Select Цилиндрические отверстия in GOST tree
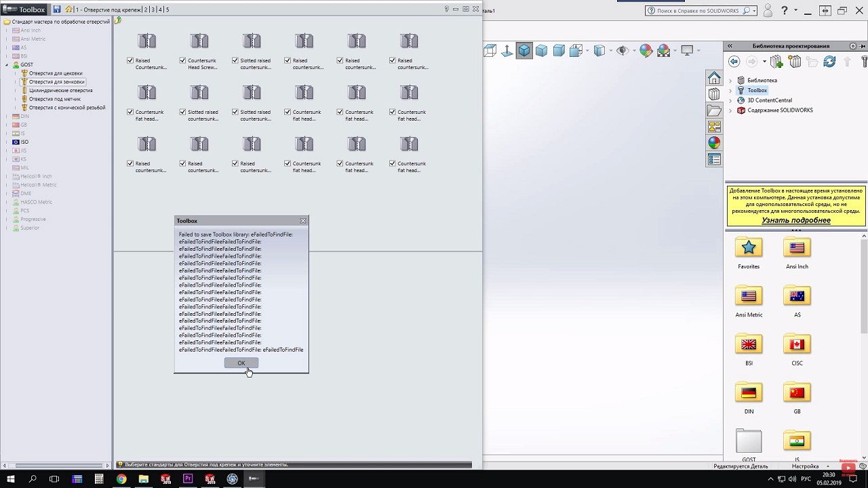The width and height of the screenshot is (868, 488). tap(60, 90)
